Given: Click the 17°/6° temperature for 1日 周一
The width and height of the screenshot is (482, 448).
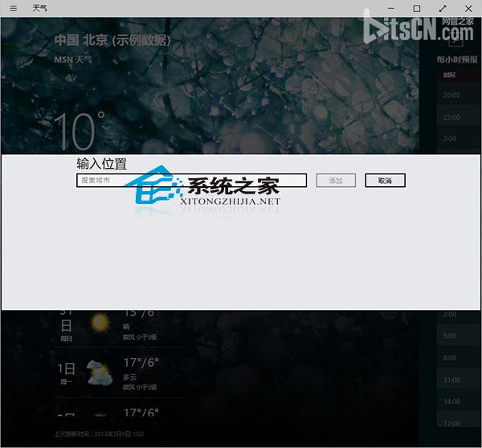Looking at the screenshot, I should [x=141, y=363].
